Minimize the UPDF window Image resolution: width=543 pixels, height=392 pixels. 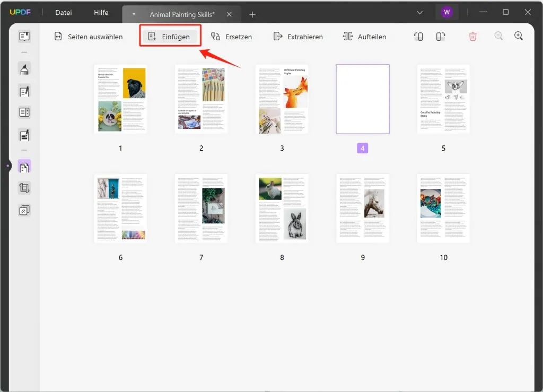tap(483, 12)
